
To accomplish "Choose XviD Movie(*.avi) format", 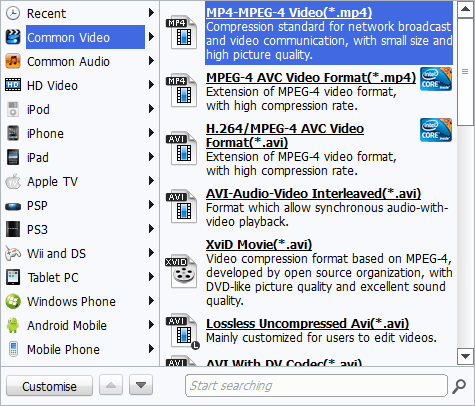I will pos(259,245).
